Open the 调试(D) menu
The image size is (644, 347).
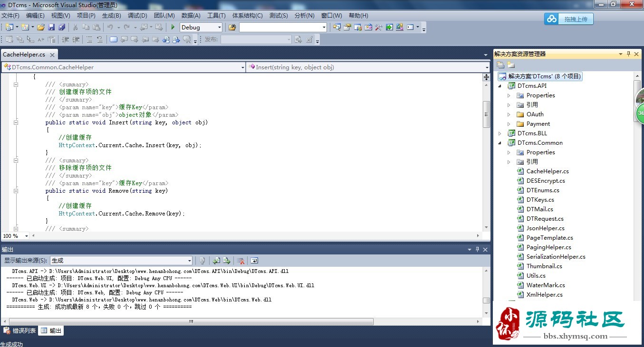tap(137, 16)
